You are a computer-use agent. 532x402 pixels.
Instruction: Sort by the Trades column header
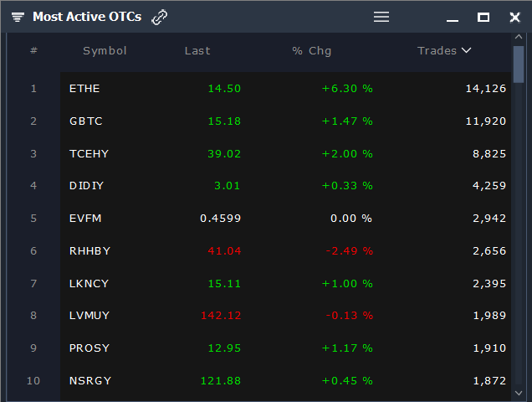click(437, 50)
